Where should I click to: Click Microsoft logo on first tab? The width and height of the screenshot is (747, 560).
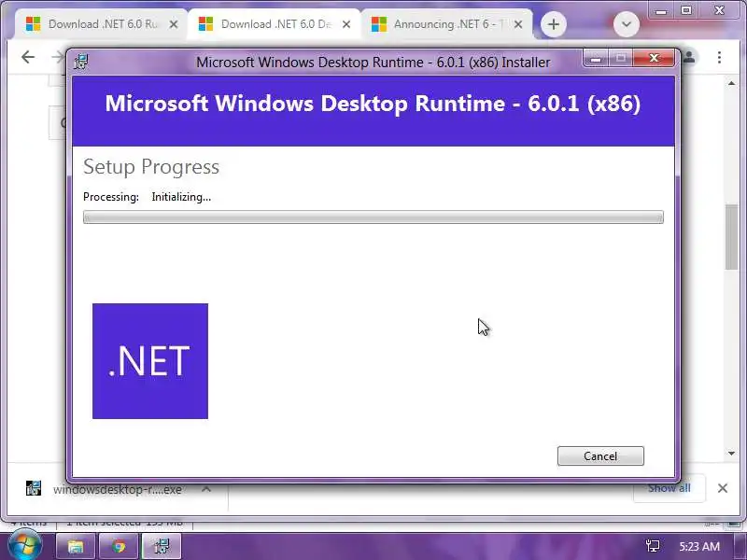33,24
